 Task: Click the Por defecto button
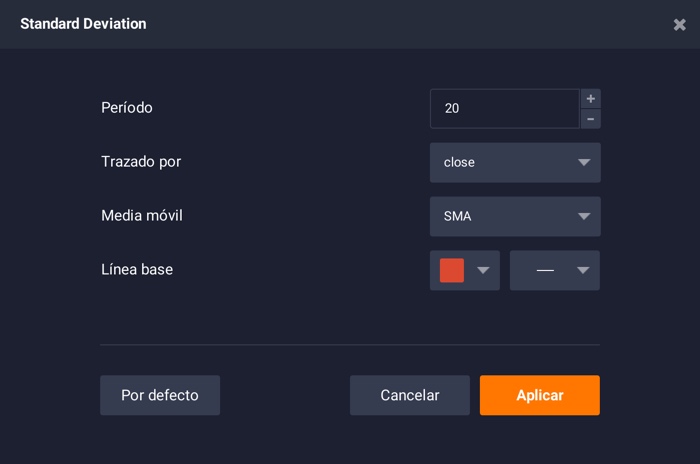tap(160, 395)
